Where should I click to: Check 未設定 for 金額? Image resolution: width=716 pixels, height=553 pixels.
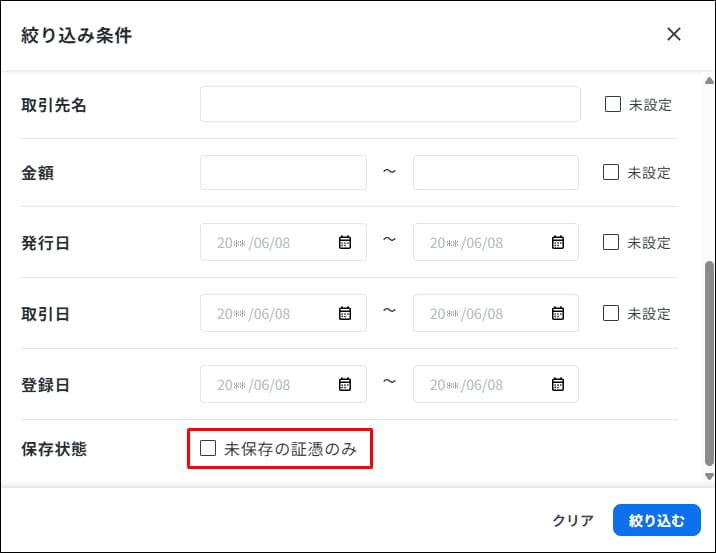pos(611,172)
